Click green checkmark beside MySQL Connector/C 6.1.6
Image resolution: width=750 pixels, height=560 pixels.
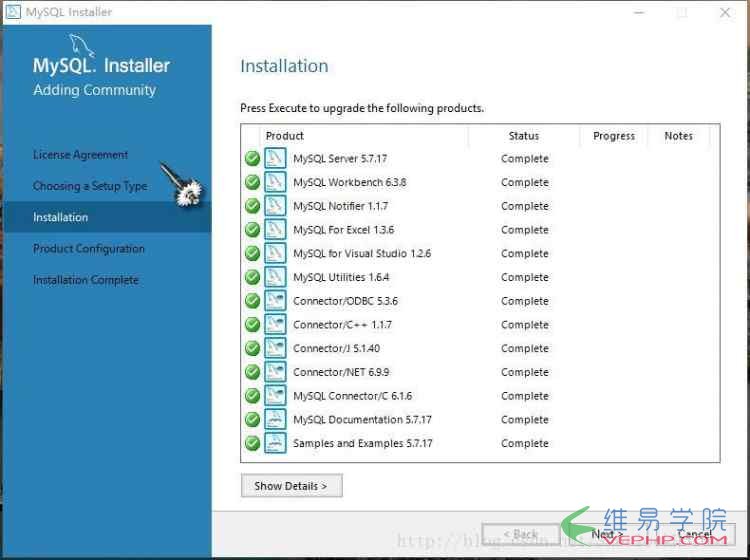252,395
